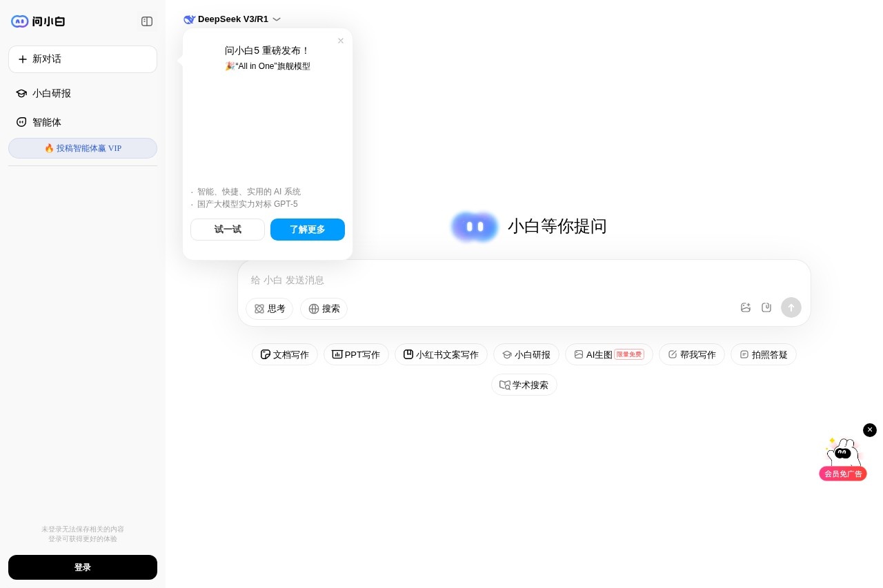Start a 新对话 conversation
This screenshot has width=883, height=588.
click(x=83, y=59)
